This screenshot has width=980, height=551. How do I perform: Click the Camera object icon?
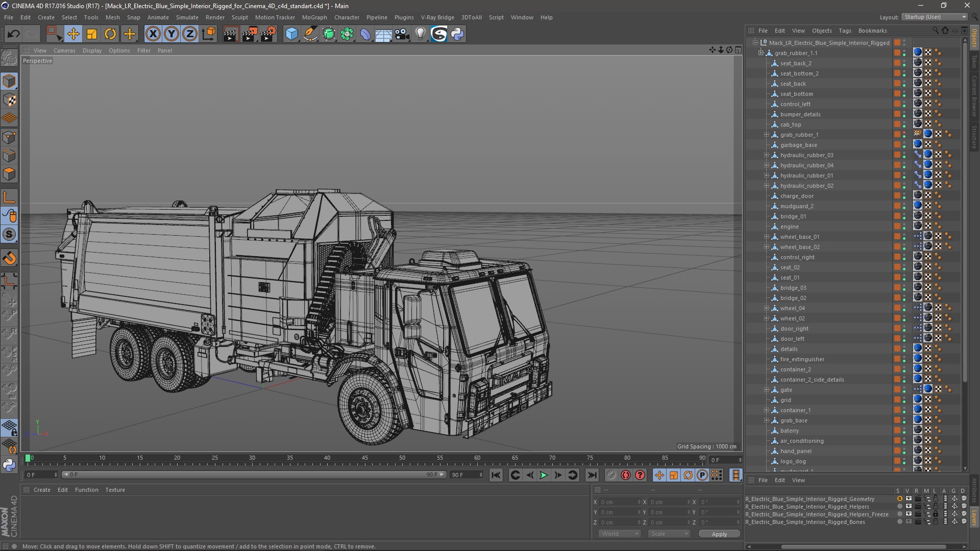pyautogui.click(x=402, y=34)
